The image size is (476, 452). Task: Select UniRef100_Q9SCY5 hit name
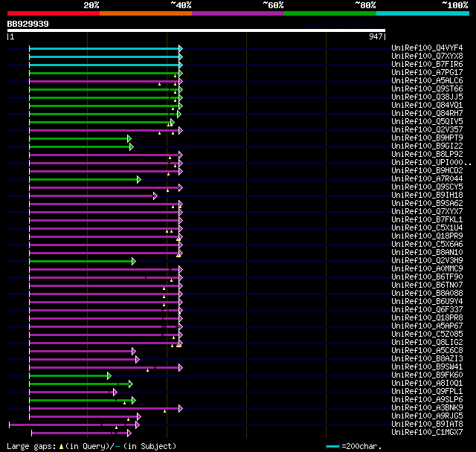427,187
